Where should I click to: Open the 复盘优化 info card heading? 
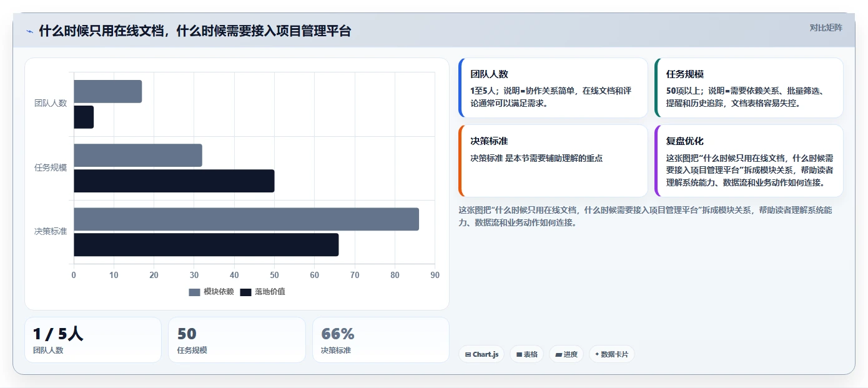(685, 141)
